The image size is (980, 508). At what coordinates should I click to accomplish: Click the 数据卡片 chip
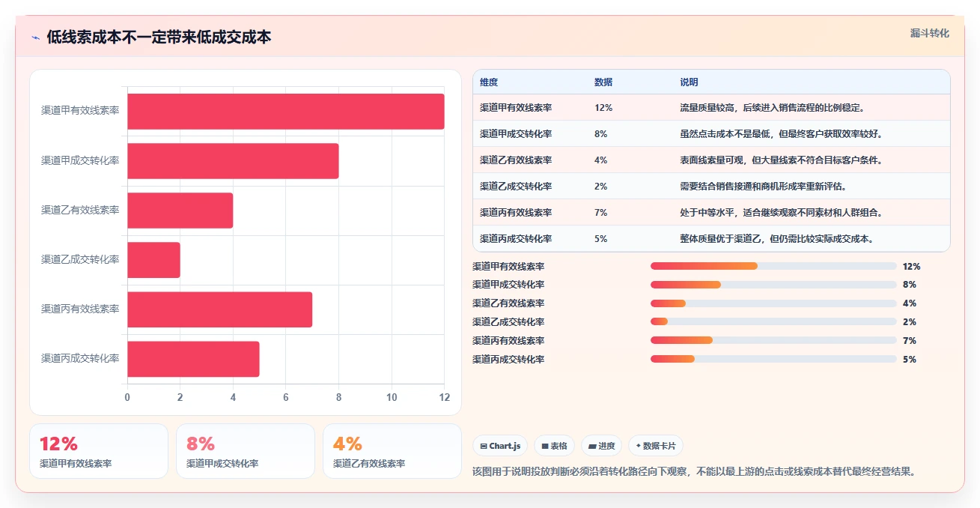pyautogui.click(x=655, y=446)
